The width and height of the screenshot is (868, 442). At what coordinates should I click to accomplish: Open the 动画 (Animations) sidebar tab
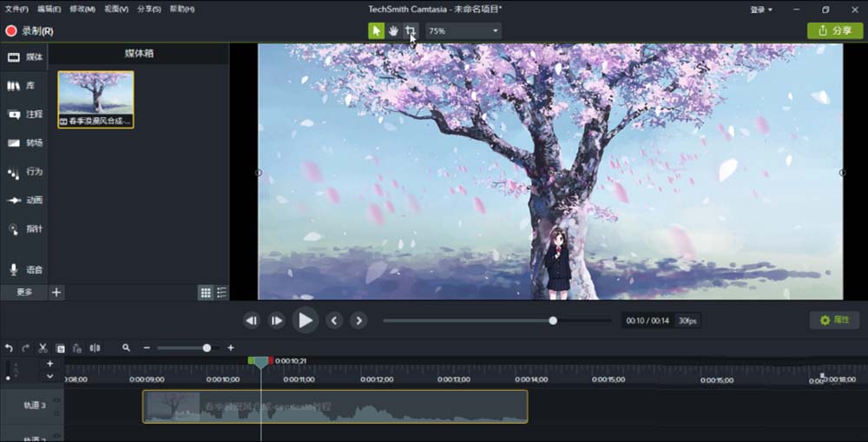tap(24, 200)
